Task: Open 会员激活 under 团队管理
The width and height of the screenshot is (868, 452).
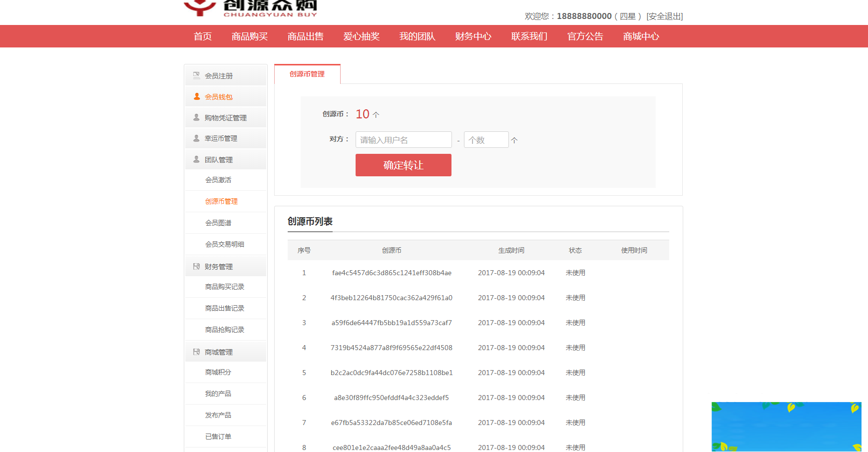Action: (x=218, y=180)
